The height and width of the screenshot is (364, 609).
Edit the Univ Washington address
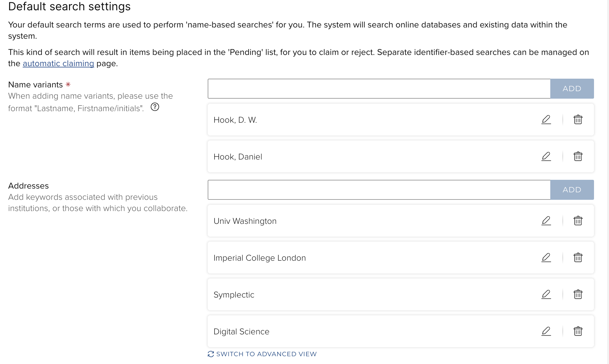click(546, 221)
